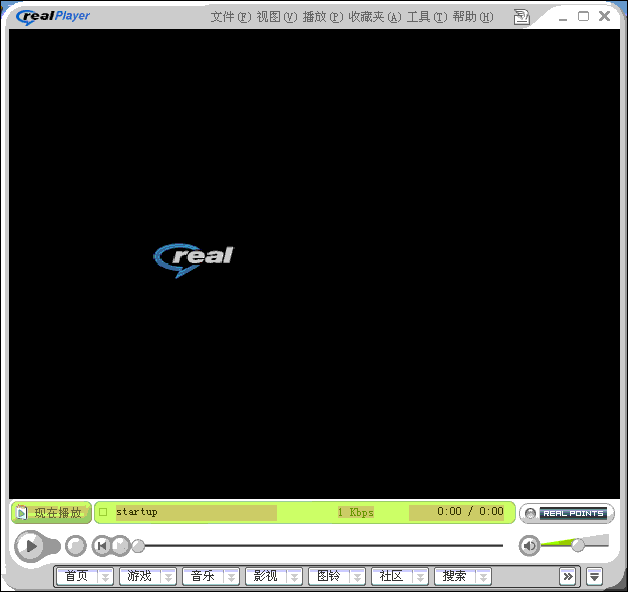Expand the 影视 dropdown arrow
This screenshot has height=592, width=628.
click(x=295, y=577)
